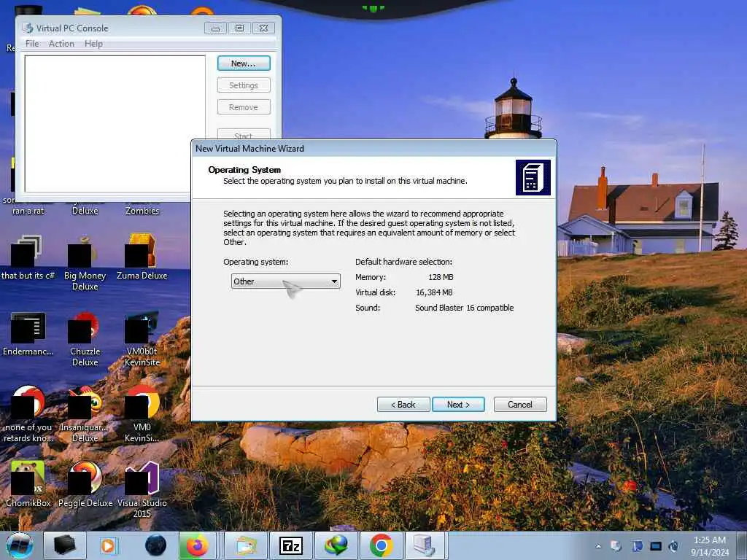Click the Settings button in Virtual PC Console
The width and height of the screenshot is (747, 560).
click(x=244, y=85)
